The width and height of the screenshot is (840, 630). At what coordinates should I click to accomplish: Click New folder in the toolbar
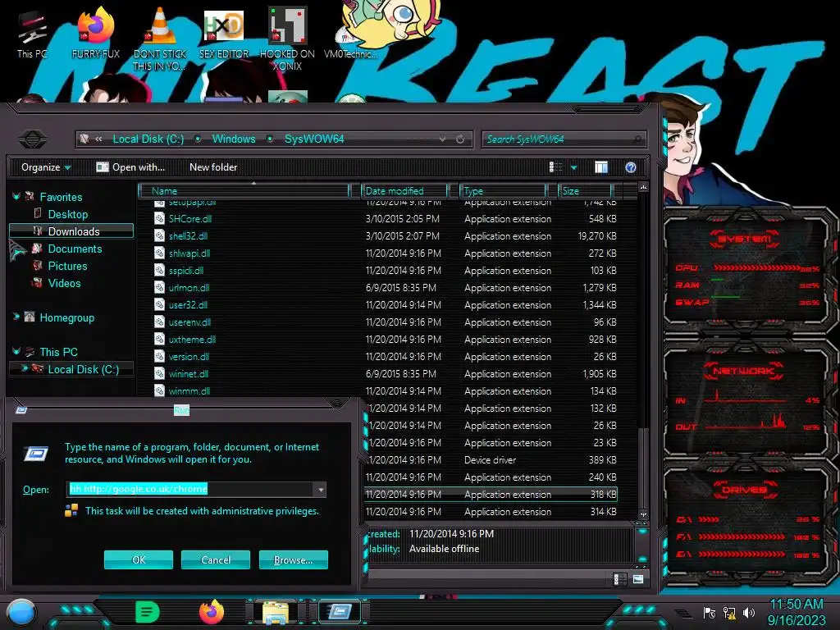click(213, 167)
